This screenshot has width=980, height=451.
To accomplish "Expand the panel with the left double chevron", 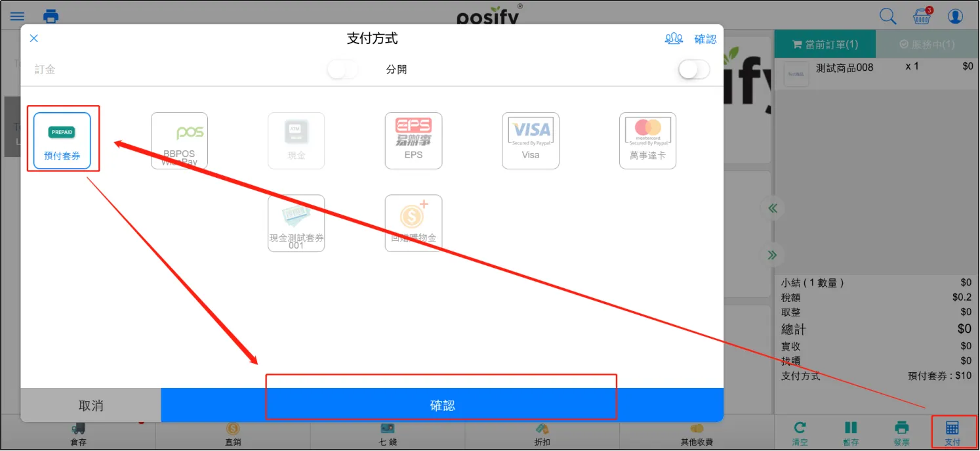I will tap(772, 209).
